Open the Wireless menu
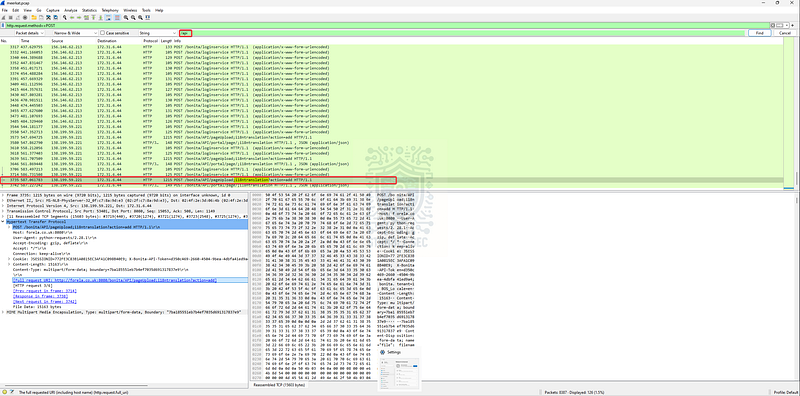Image resolution: width=800 pixels, height=396 pixels. coord(130,10)
